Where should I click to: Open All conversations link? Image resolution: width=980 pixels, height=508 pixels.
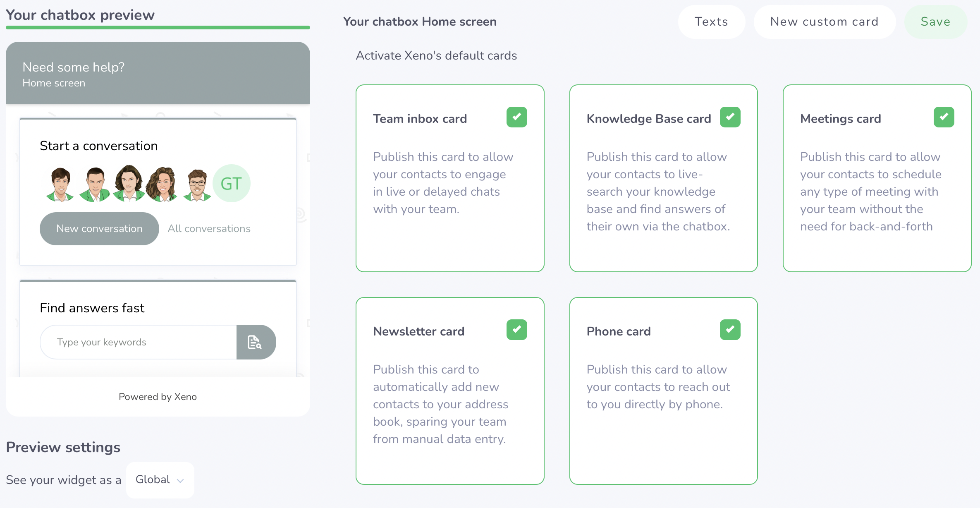[209, 228]
